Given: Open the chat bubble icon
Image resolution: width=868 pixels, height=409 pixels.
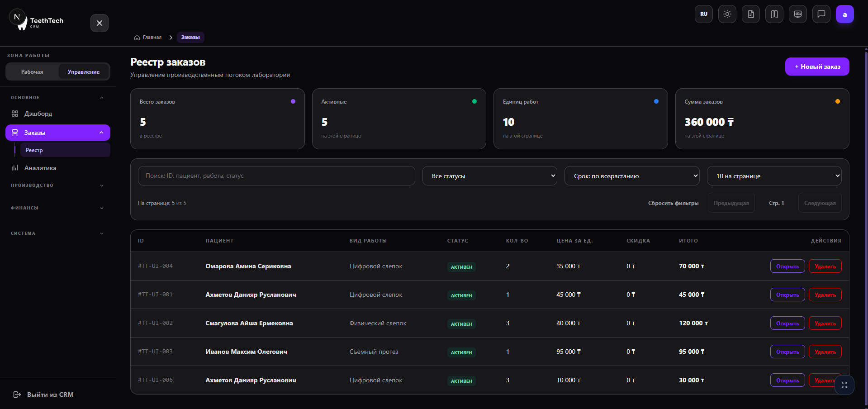Looking at the screenshot, I should coord(821,14).
